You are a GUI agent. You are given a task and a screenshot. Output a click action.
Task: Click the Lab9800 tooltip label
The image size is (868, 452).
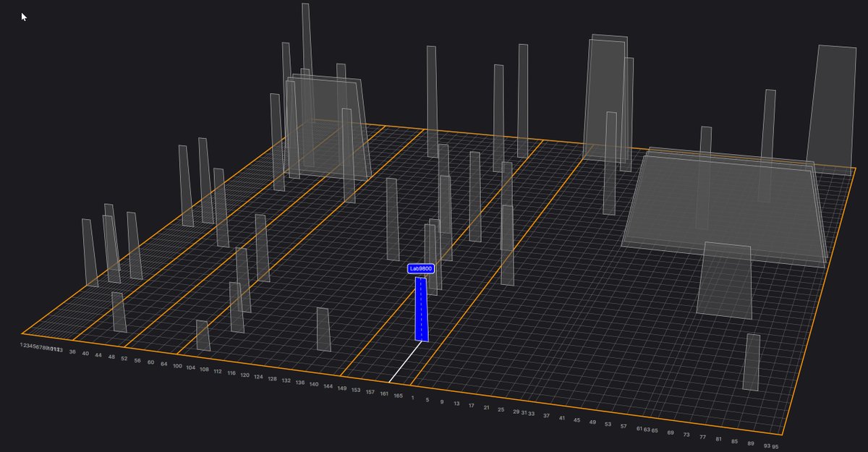tap(420, 268)
